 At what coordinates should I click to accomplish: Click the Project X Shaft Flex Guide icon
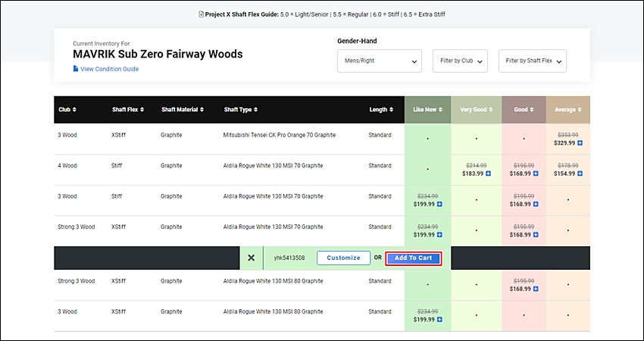202,14
